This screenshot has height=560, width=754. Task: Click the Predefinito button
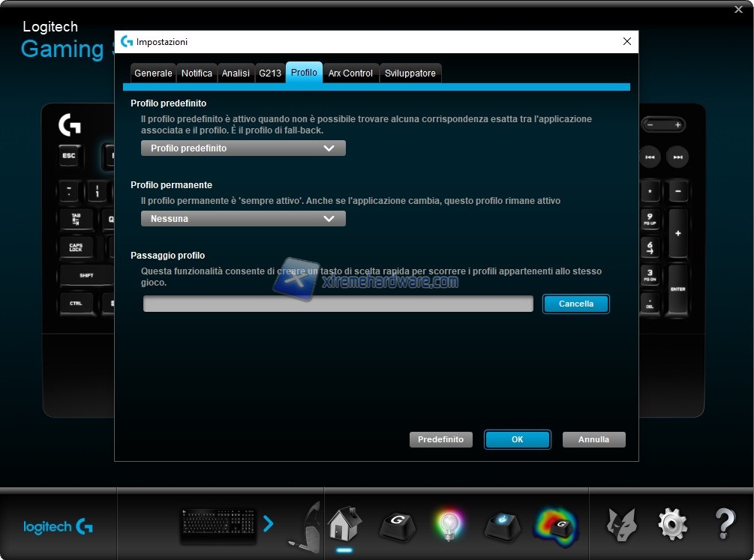pyautogui.click(x=440, y=439)
